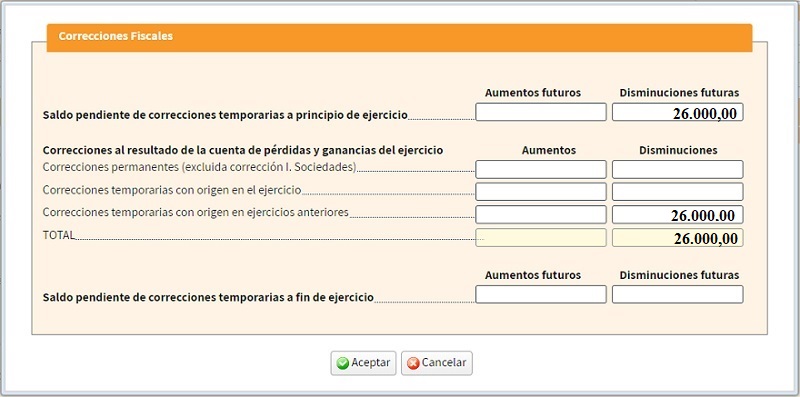Select Disminuciones field for origen en el ejercicio
Viewport: 800px width, 397px height.
pyautogui.click(x=678, y=192)
